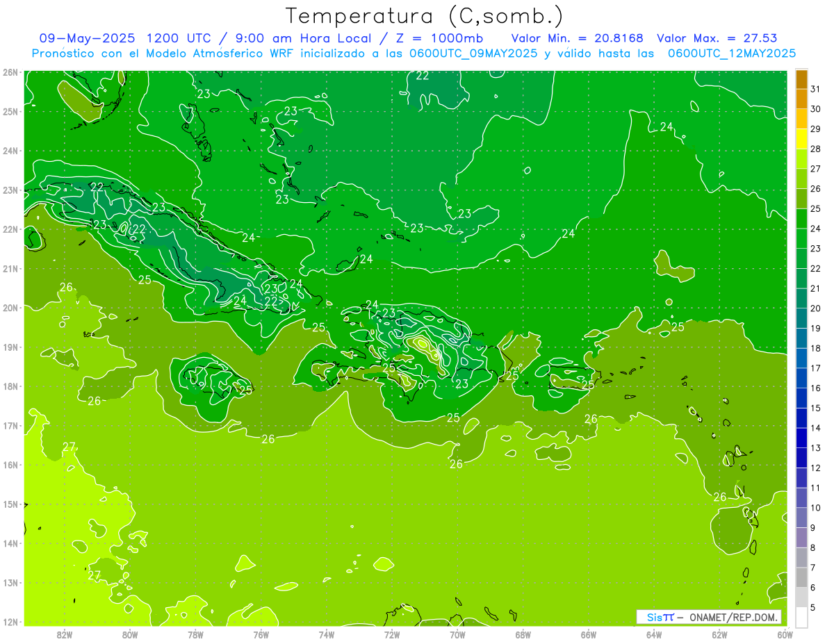Screen dimensions: 834x644
Task: Pick the orange legend swatch between 30 and 31
Action: 801,99
